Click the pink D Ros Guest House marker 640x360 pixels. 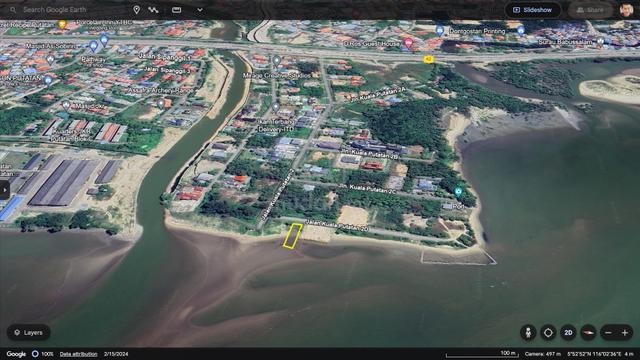coord(408,42)
